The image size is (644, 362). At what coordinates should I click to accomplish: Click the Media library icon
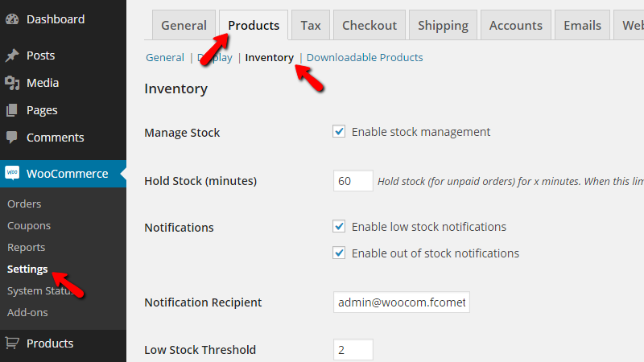(12, 83)
